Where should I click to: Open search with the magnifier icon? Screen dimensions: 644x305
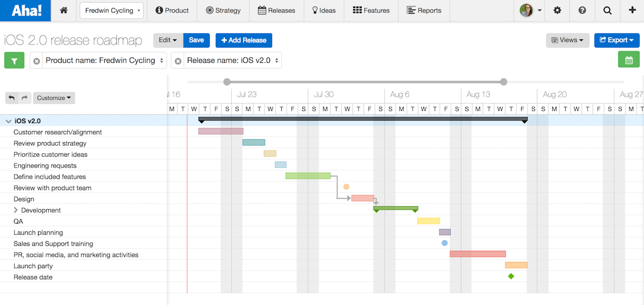[x=607, y=10]
